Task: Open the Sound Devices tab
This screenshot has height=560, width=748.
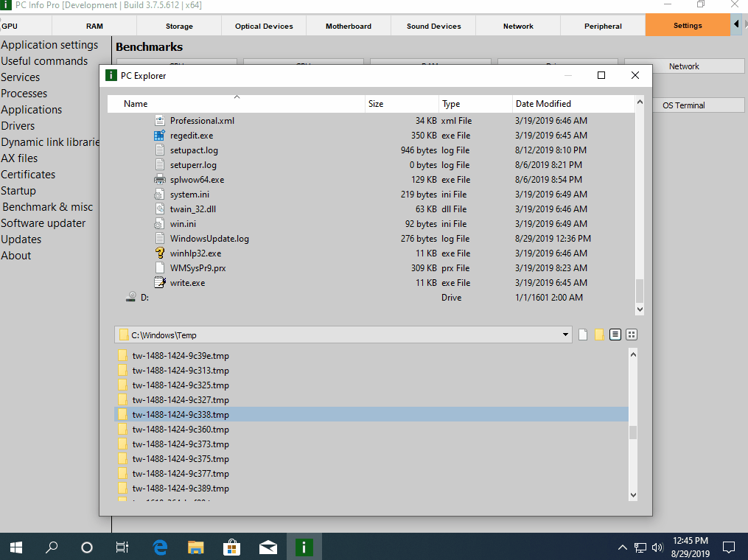Action: 433,26
